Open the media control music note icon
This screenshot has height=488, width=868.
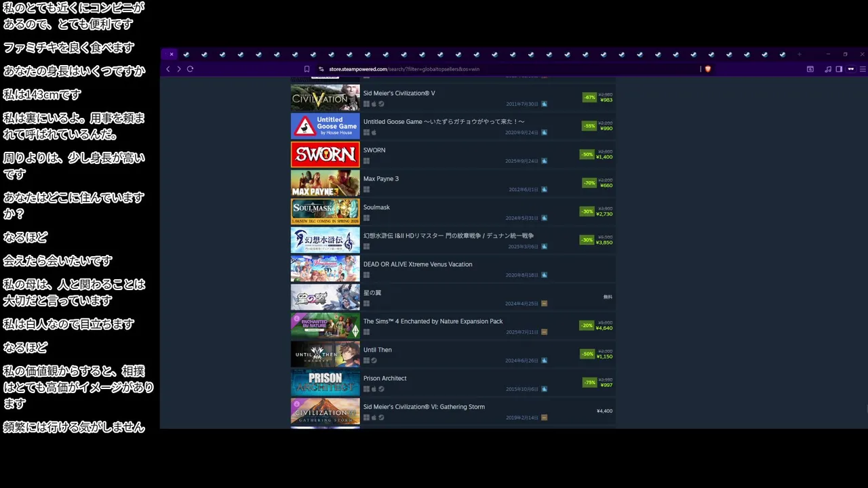[x=828, y=69]
